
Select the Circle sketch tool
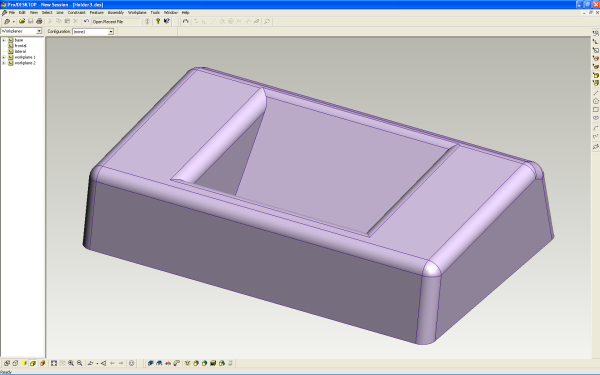(x=595, y=101)
